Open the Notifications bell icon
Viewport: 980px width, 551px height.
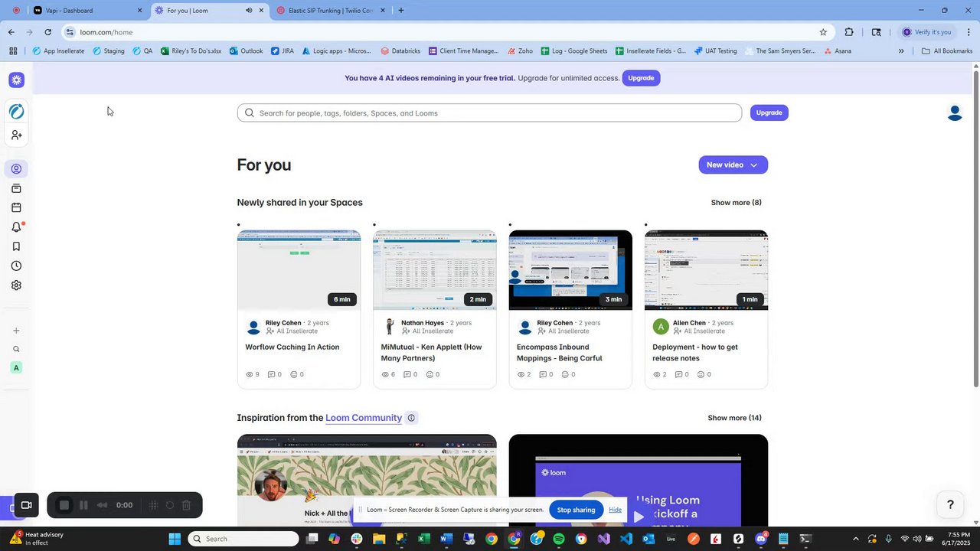pos(16,227)
